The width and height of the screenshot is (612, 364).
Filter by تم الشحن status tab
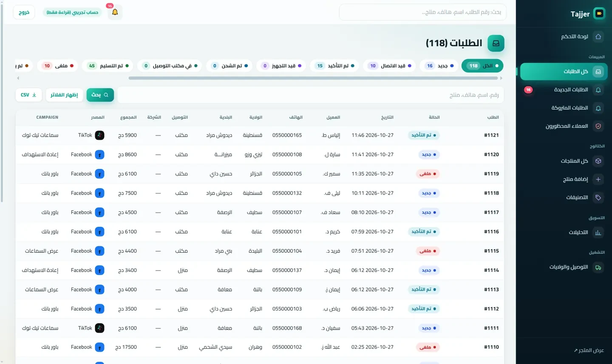pyautogui.click(x=229, y=66)
